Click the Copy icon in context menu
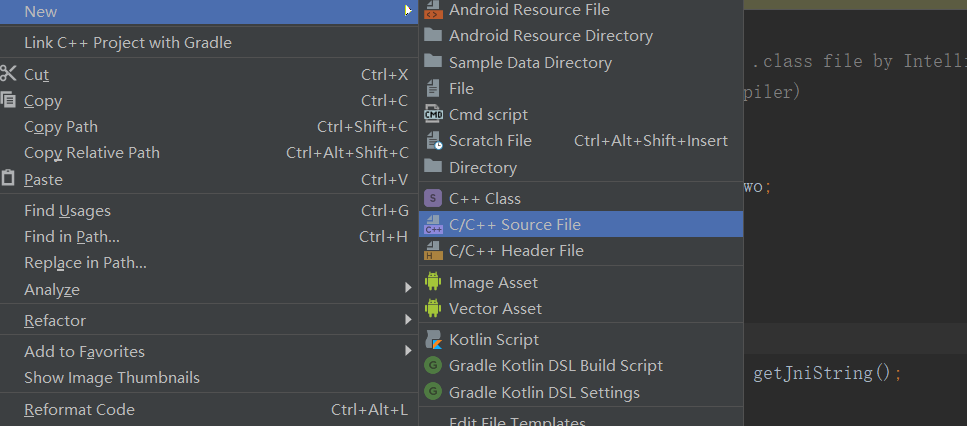The width and height of the screenshot is (967, 426). 8,100
